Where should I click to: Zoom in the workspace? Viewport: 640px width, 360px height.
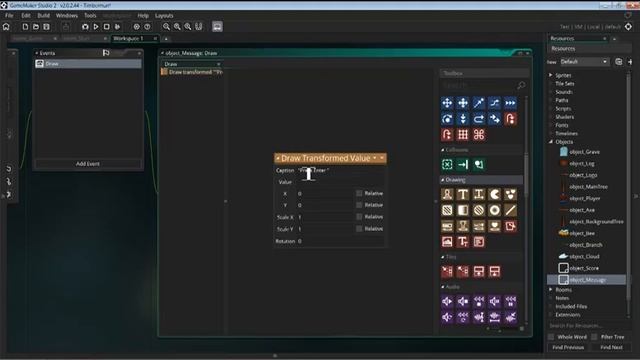click(x=177, y=27)
